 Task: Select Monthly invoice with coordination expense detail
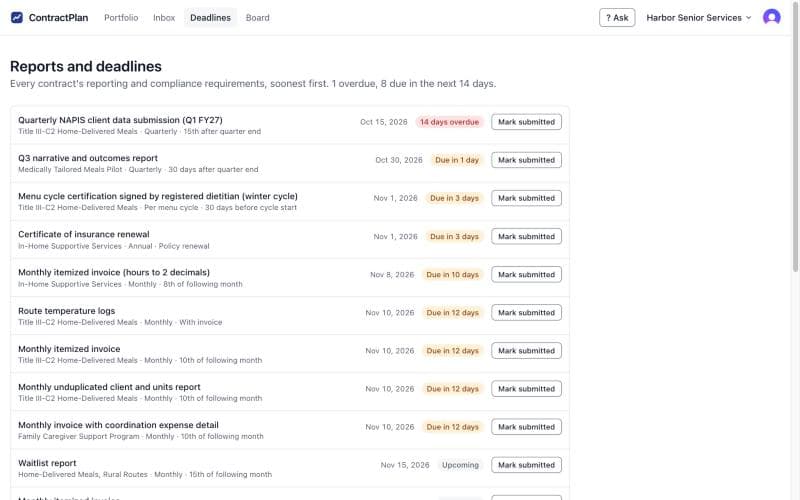(118, 425)
